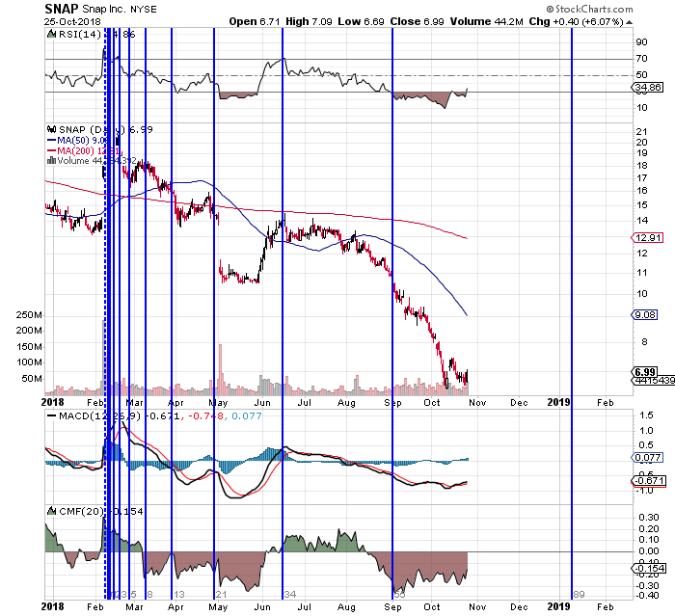Click the 'Jul' label under the CMF panel

point(305,607)
